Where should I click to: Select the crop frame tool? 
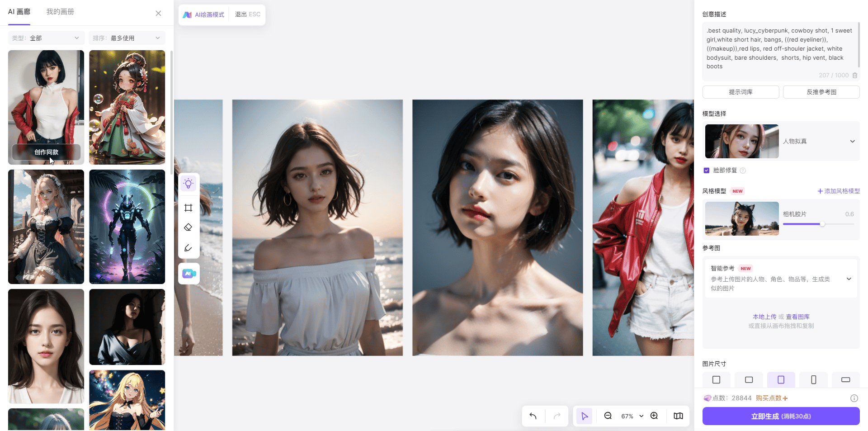pyautogui.click(x=189, y=208)
